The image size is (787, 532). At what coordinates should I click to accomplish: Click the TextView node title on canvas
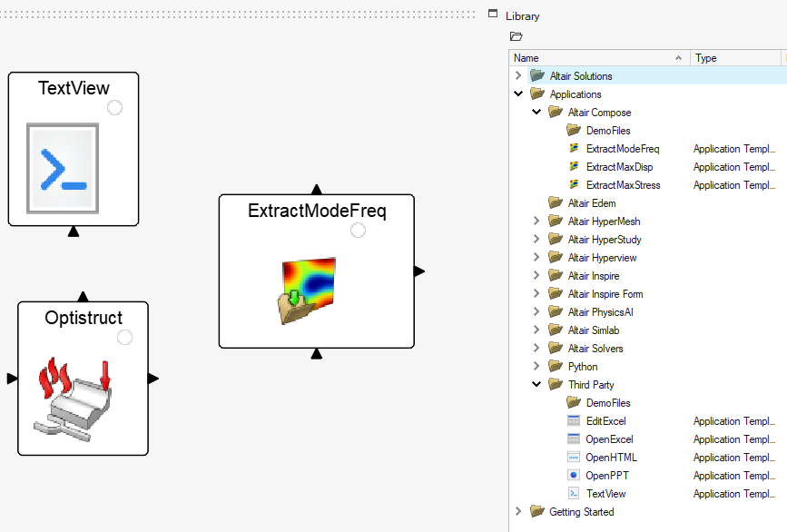(74, 88)
